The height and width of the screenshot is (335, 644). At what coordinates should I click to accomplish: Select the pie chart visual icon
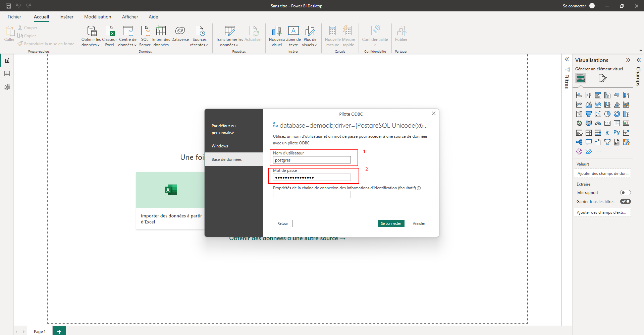click(x=607, y=114)
